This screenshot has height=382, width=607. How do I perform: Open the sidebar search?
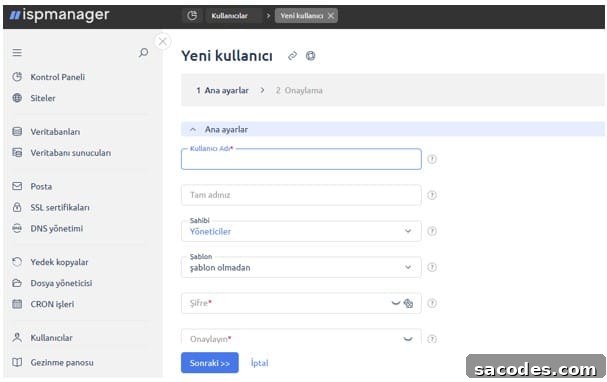pyautogui.click(x=144, y=52)
